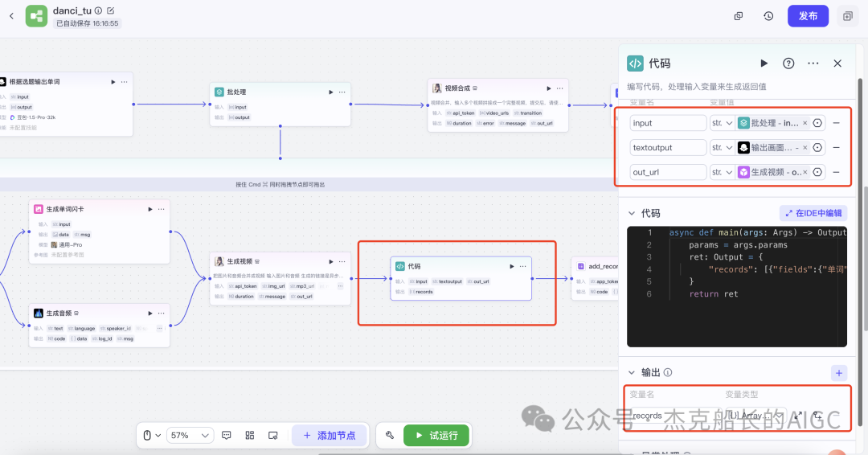
Task: Open value settings for out_url row
Action: [817, 172]
